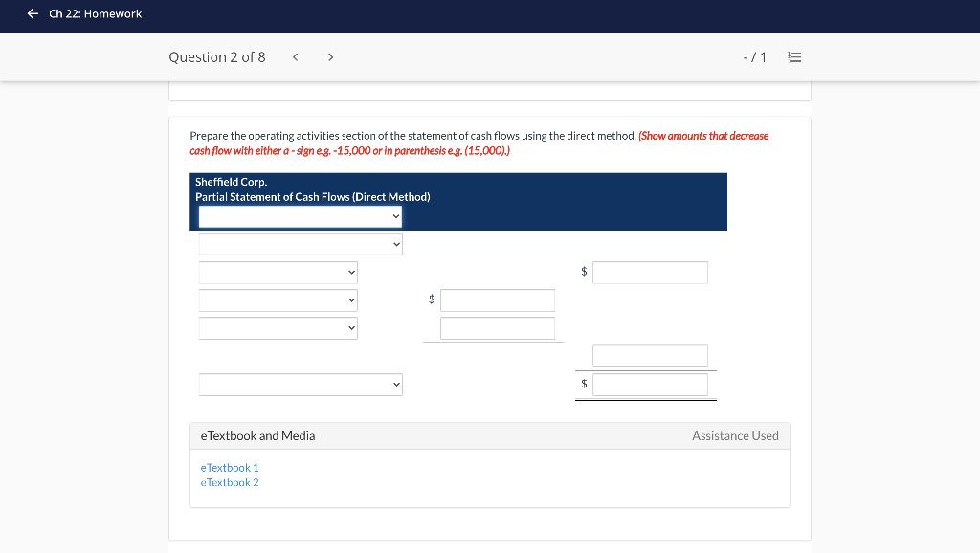
Task: Open the numbered question list icon
Action: click(x=794, y=56)
